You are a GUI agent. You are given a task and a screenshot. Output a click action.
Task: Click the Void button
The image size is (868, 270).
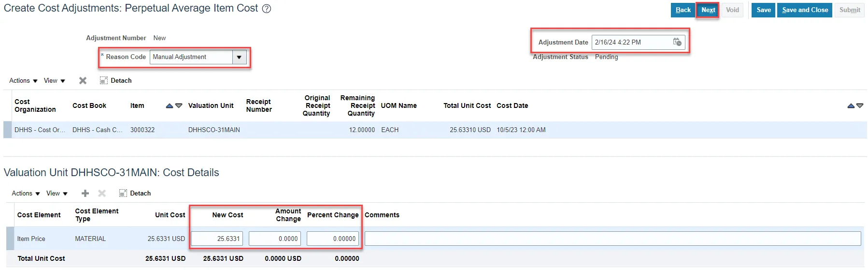(732, 10)
